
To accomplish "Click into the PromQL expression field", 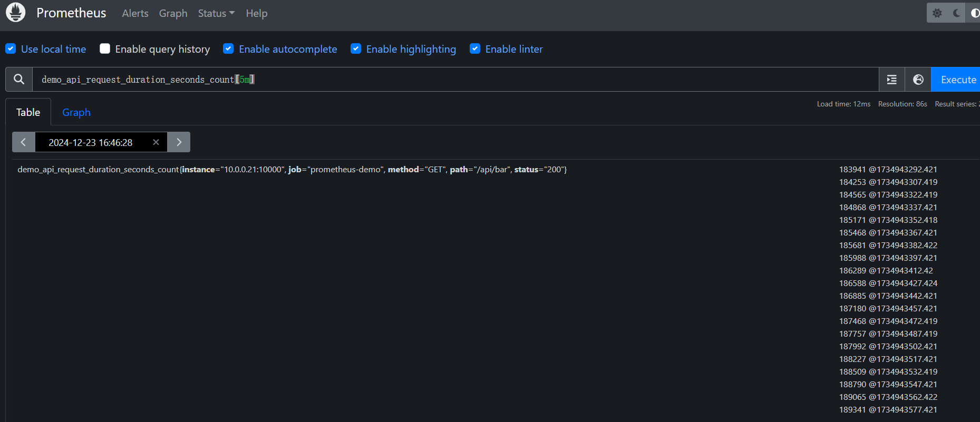I will pyautogui.click(x=453, y=80).
